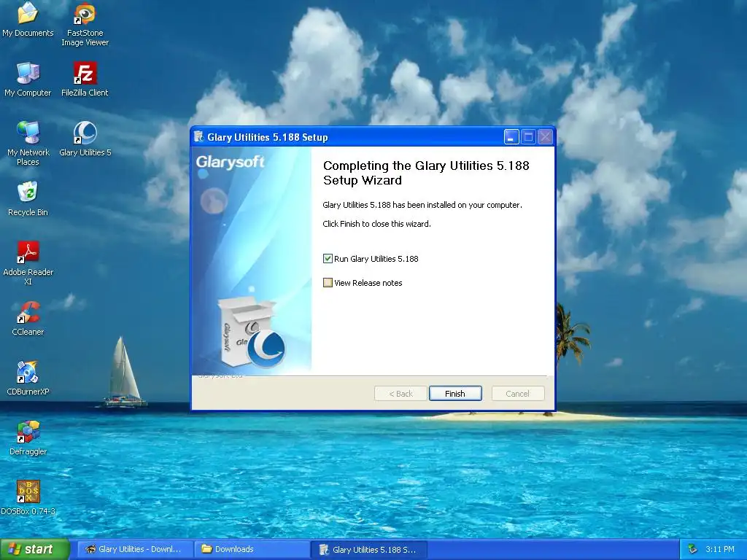This screenshot has width=747, height=560.
Task: Click the greyed-out Cancel button
Action: coord(518,393)
